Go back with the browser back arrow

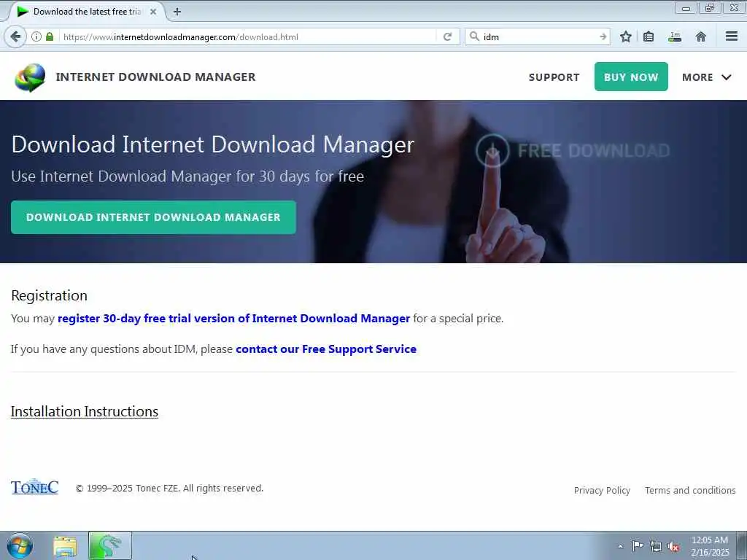(x=15, y=36)
